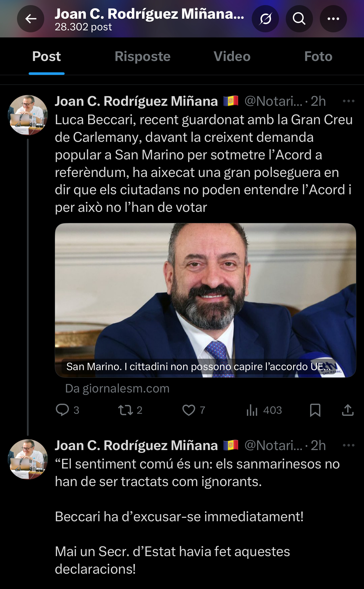Tap first post's profile avatar
The width and height of the screenshot is (364, 589).
(x=28, y=115)
